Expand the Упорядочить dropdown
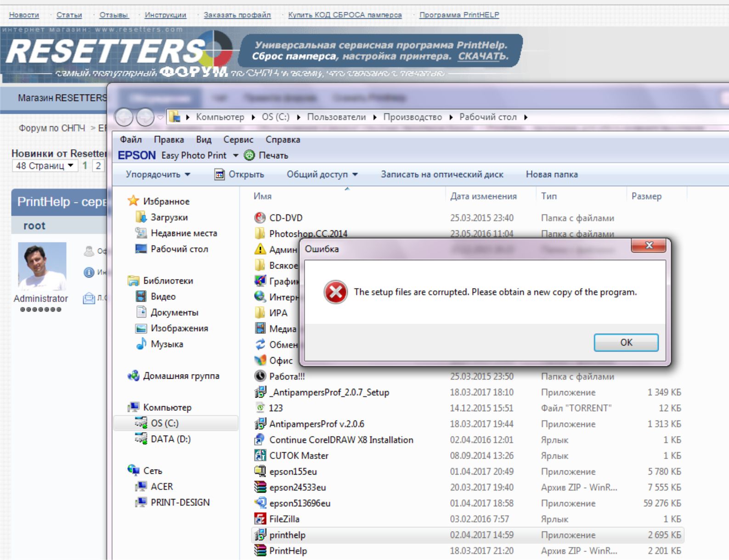729x560 pixels. [x=158, y=174]
